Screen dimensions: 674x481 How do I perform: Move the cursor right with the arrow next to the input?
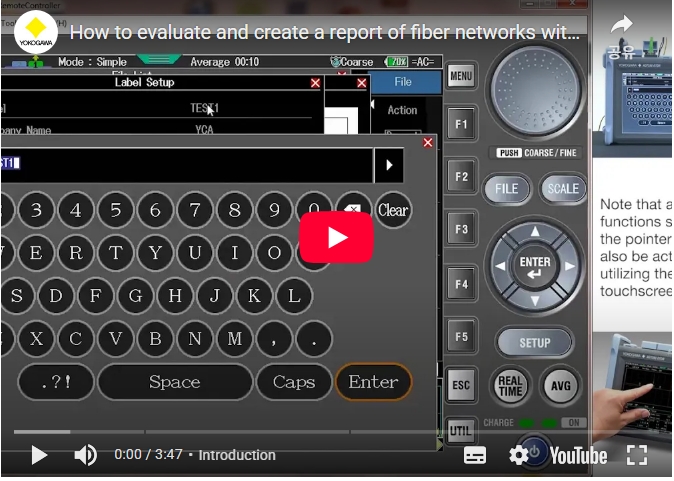click(x=389, y=165)
